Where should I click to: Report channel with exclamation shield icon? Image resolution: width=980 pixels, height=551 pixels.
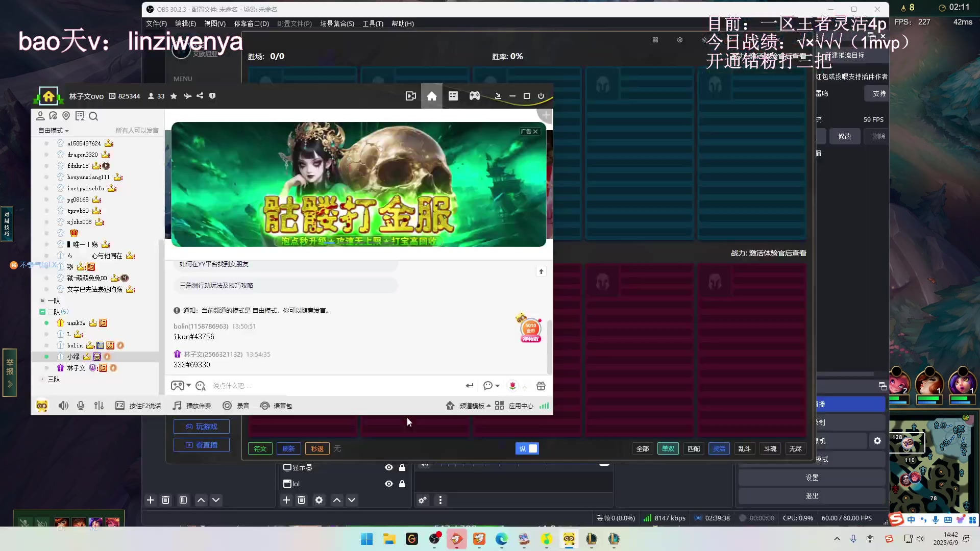click(212, 96)
